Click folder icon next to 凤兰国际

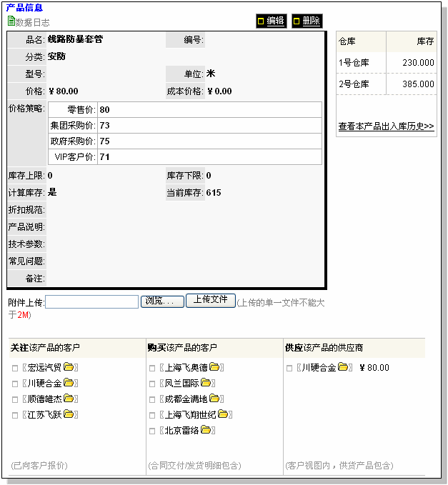click(206, 384)
